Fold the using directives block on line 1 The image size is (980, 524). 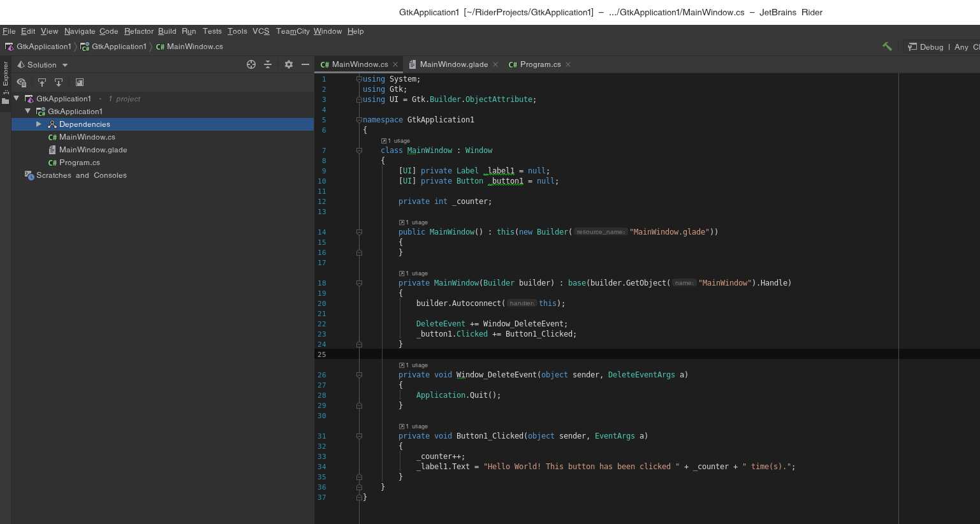(x=359, y=79)
